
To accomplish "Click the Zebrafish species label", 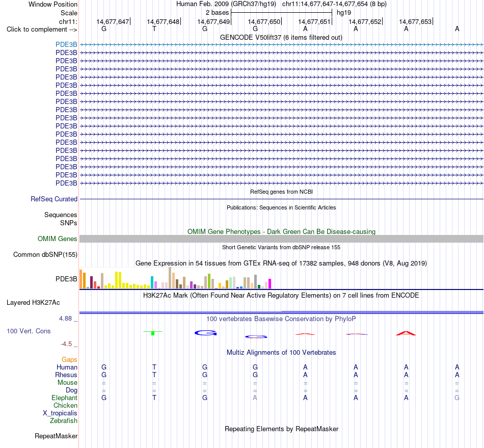I will pyautogui.click(x=64, y=421).
